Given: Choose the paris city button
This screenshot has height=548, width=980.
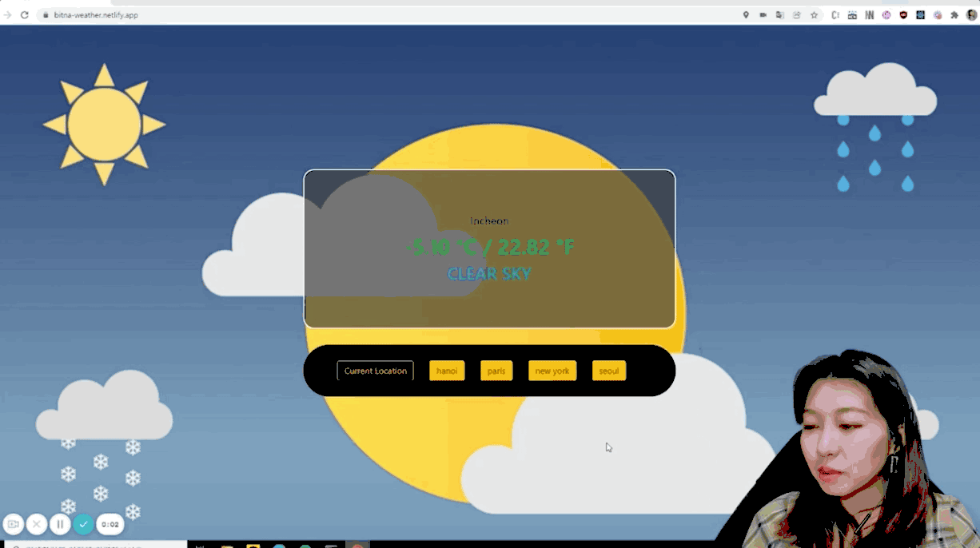Looking at the screenshot, I should [x=496, y=371].
